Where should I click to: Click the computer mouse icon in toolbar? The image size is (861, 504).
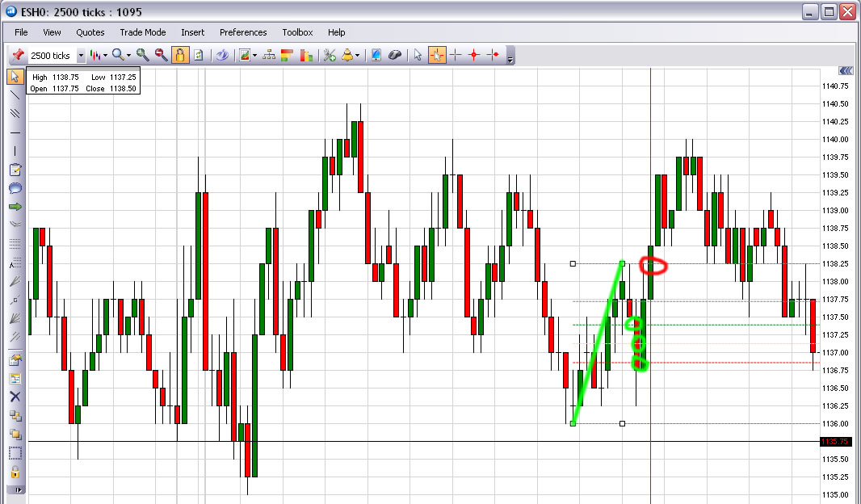395,55
